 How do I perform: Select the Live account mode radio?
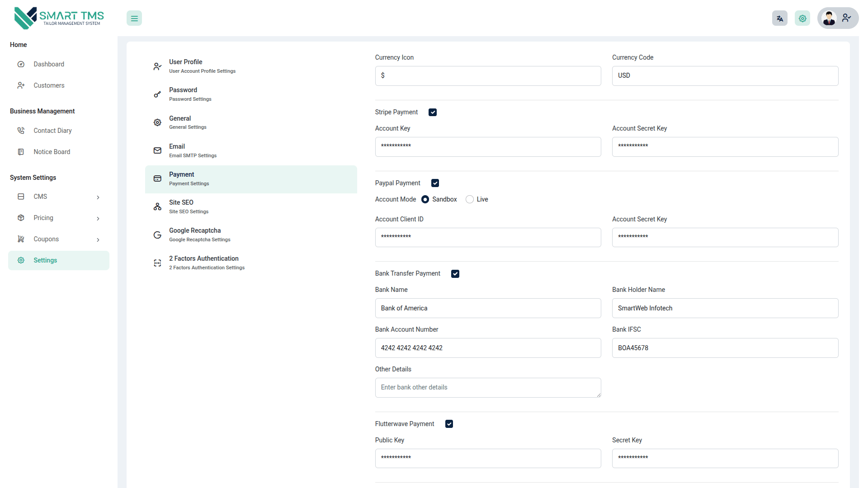tap(470, 200)
